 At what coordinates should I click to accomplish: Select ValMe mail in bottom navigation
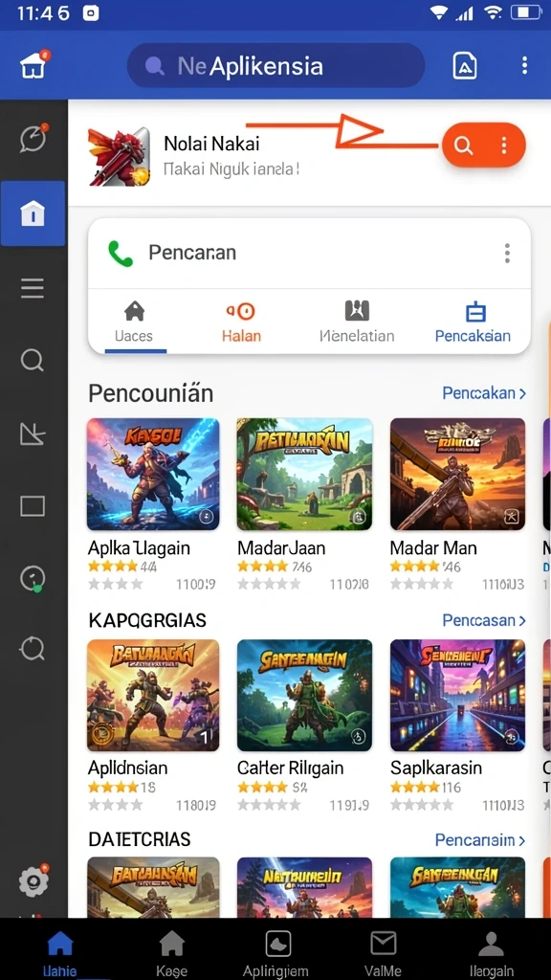point(383,953)
